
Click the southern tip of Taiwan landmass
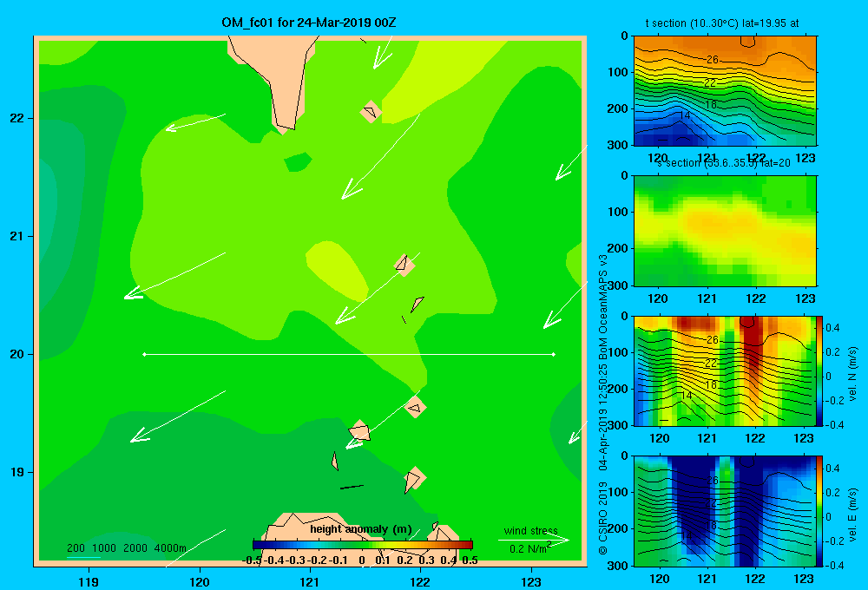pyautogui.click(x=285, y=128)
